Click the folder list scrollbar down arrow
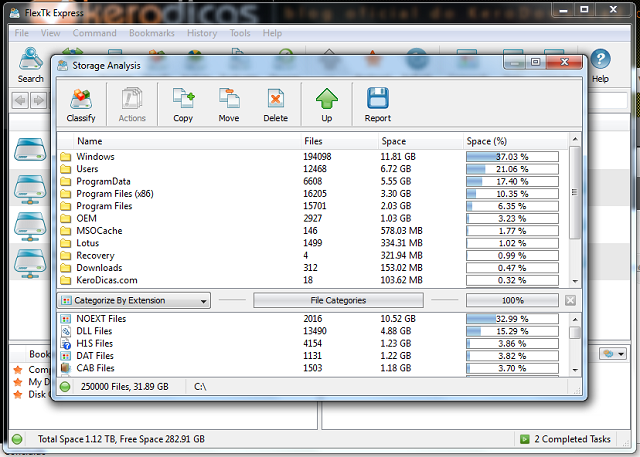The height and width of the screenshot is (457, 640). (575, 281)
